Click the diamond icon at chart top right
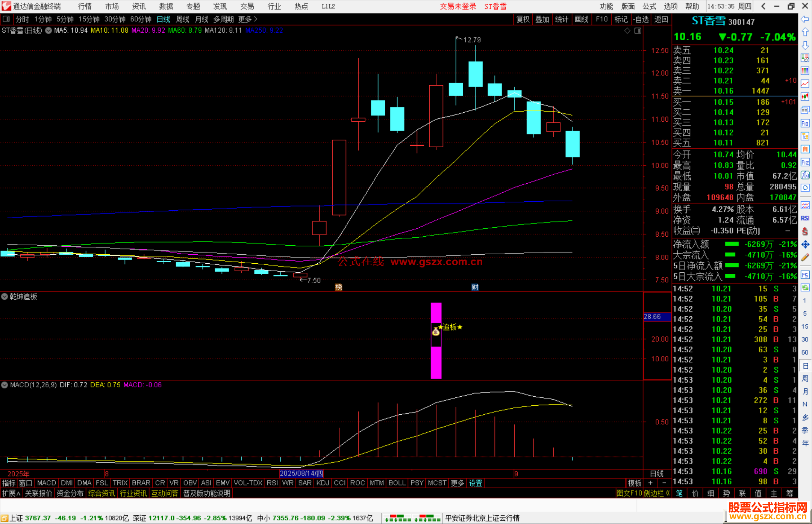Viewport: 812px width, 524px height. (x=627, y=31)
